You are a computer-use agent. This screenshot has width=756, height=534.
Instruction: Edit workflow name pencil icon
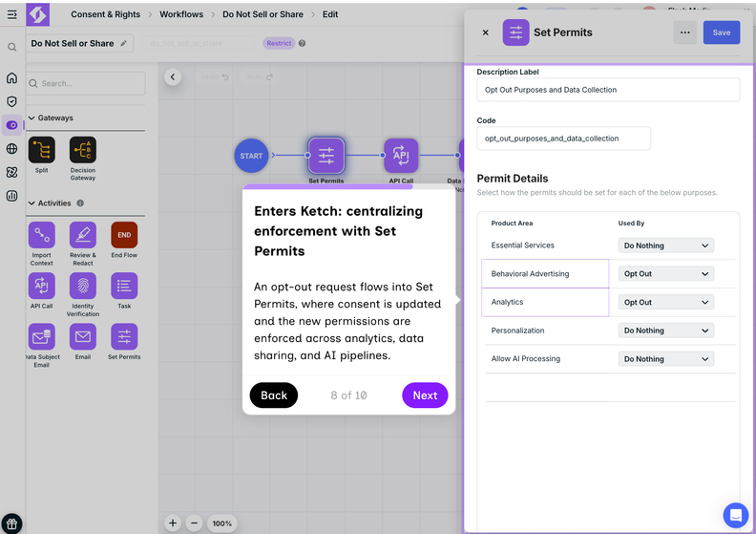[123, 43]
